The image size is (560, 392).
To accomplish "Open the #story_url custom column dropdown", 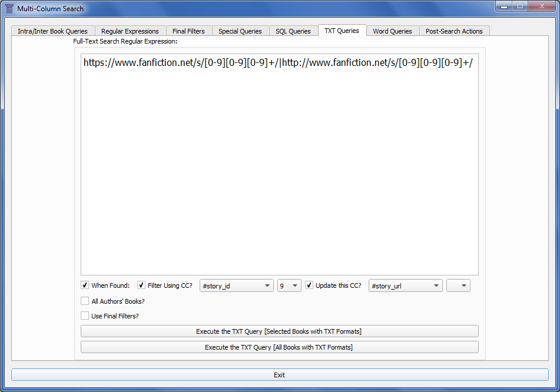I will tap(405, 285).
